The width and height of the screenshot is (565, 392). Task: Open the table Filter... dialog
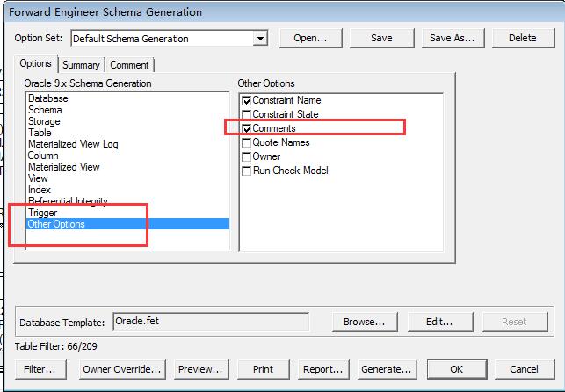coord(40,369)
